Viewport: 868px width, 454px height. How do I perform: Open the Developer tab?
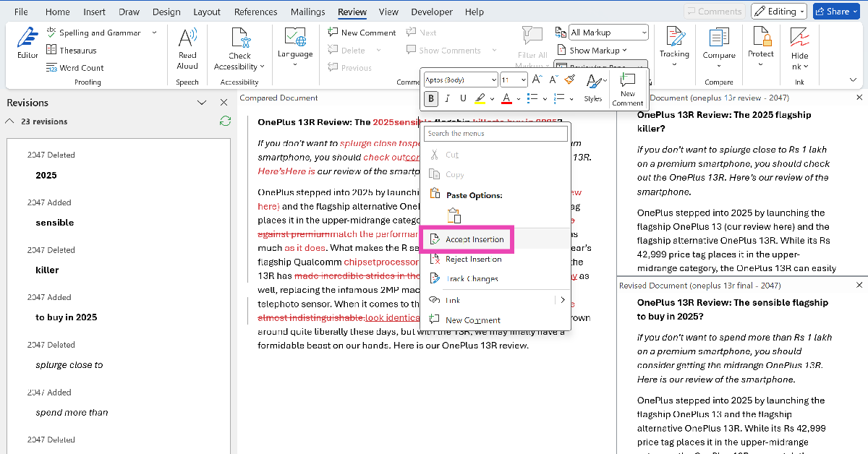point(432,12)
